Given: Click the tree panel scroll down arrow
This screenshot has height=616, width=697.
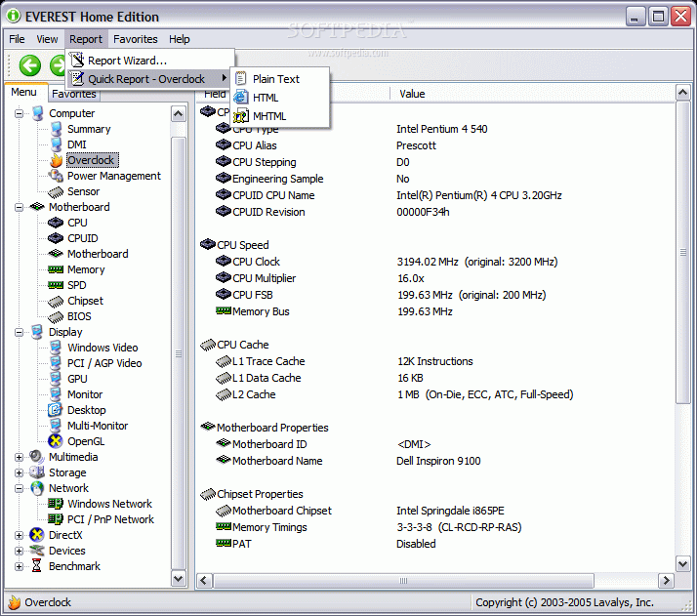Looking at the screenshot, I should [x=179, y=578].
